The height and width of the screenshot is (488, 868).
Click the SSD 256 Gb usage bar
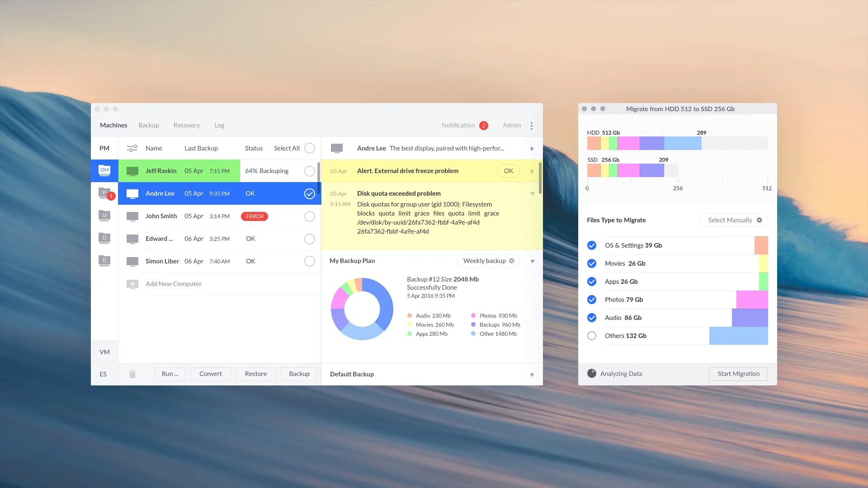pos(632,170)
